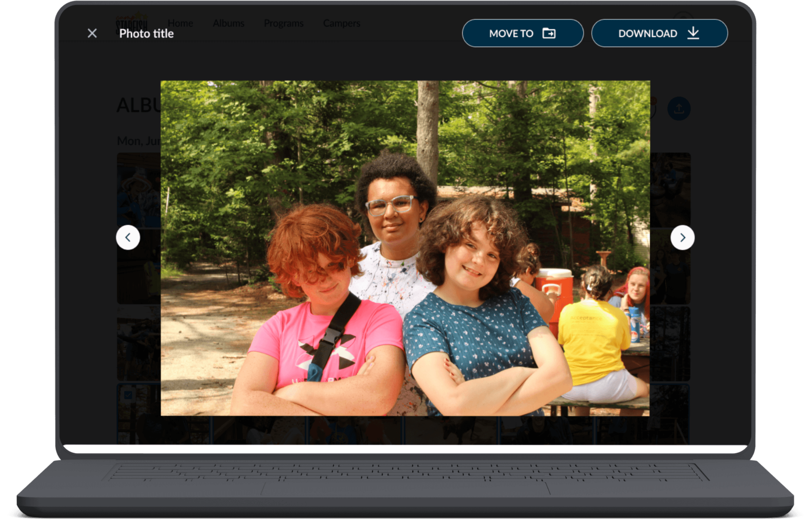812x521 pixels.
Task: Click the Mon, Jun date heading
Action: pos(138,141)
